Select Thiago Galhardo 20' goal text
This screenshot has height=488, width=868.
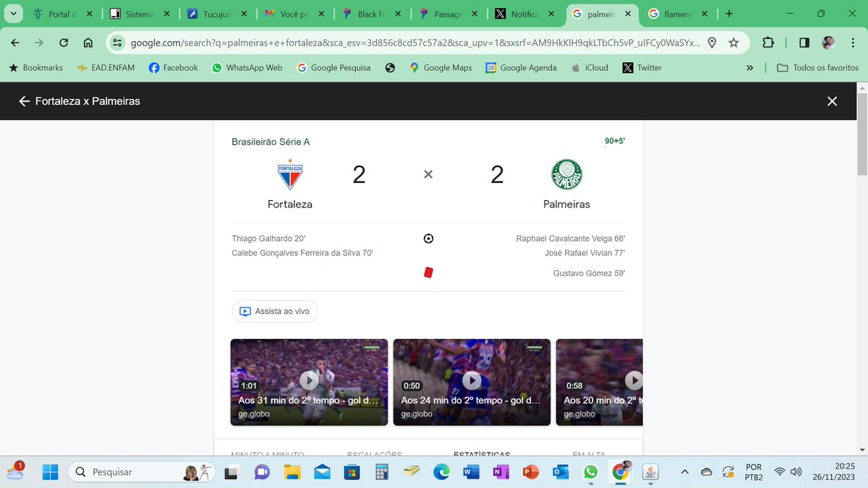[x=269, y=239]
